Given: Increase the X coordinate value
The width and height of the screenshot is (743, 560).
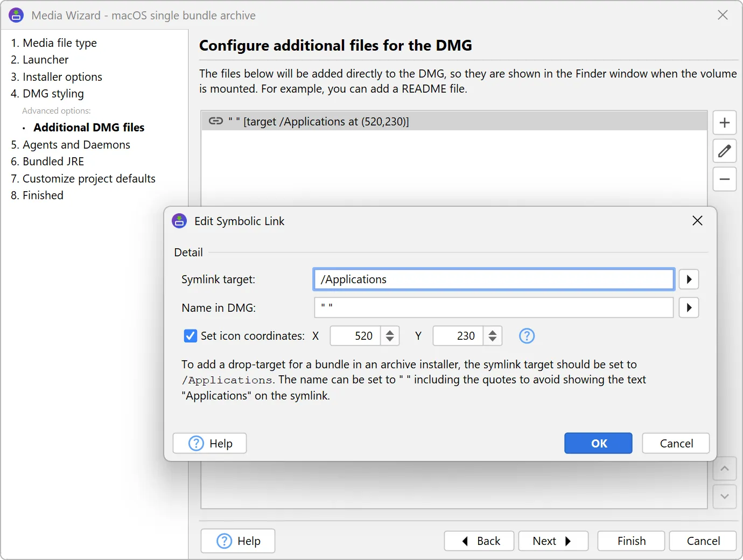Looking at the screenshot, I should point(390,332).
